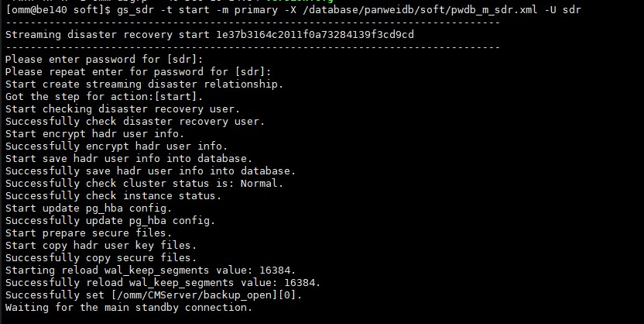Click 'Start copy hadr user key files.' line
Viewport: 644px width, 324px height.
[101, 245]
